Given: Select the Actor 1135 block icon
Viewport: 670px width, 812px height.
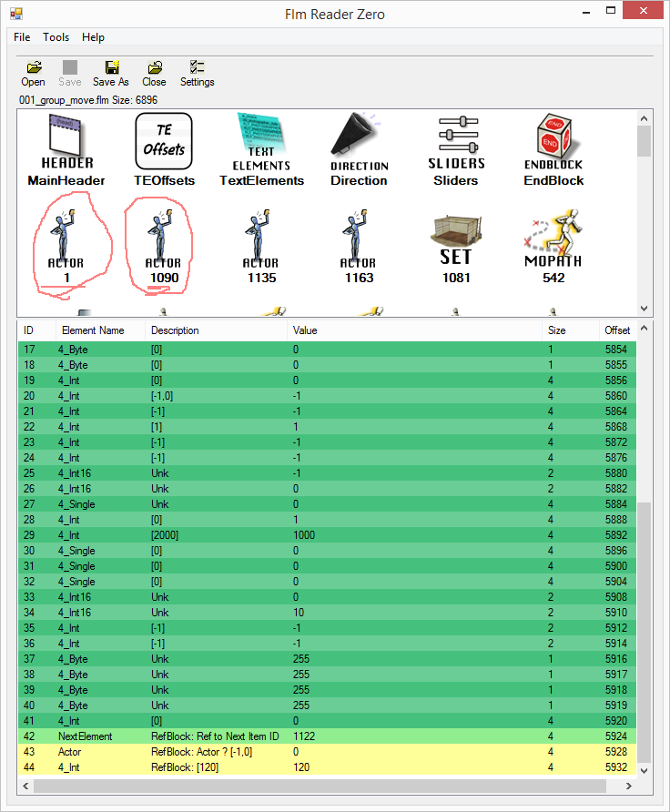Looking at the screenshot, I should click(261, 247).
